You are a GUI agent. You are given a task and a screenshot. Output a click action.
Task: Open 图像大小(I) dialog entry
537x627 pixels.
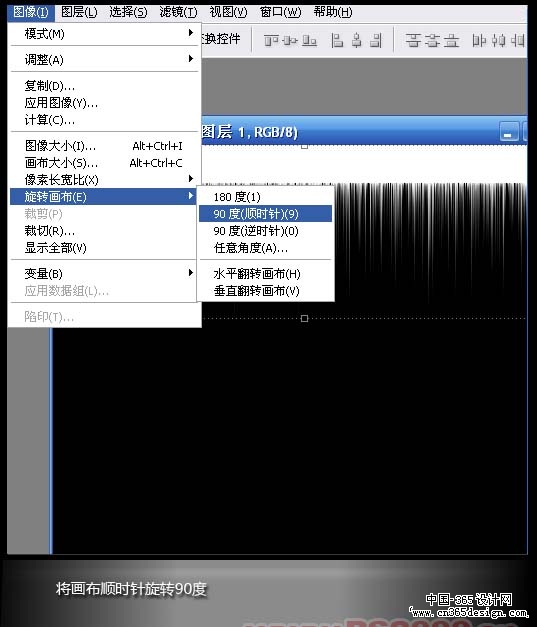point(104,146)
